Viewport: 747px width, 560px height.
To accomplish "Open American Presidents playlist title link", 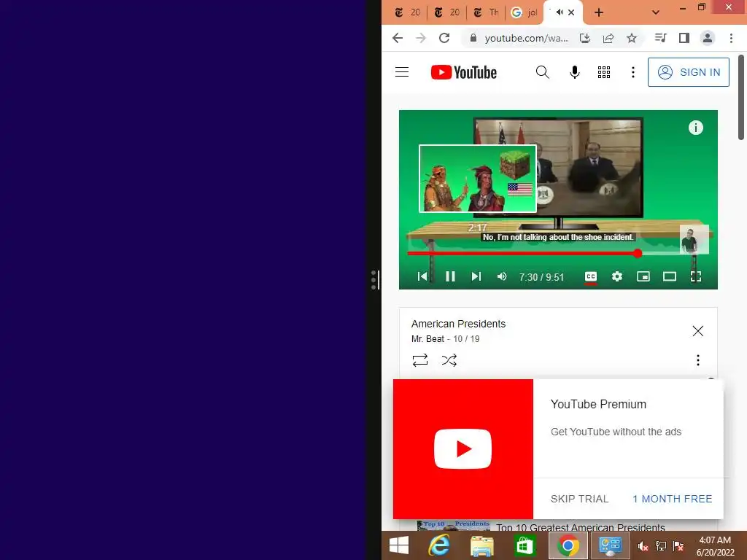I will [458, 324].
